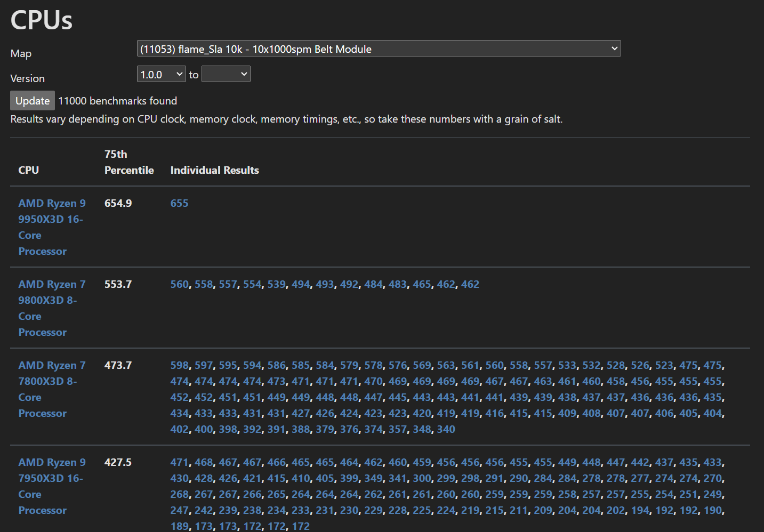Open the 172 result ending the 7950X3D list
This screenshot has width=764, height=532.
click(x=301, y=526)
